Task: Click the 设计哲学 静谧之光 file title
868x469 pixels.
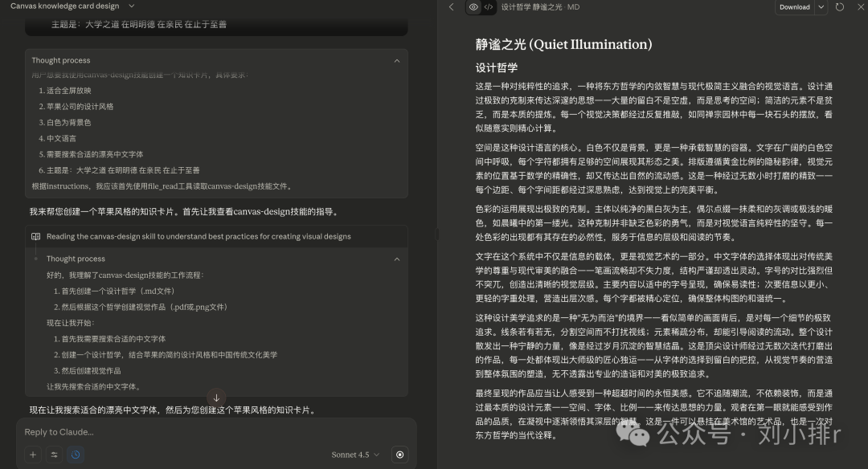Action: pyautogui.click(x=538, y=7)
